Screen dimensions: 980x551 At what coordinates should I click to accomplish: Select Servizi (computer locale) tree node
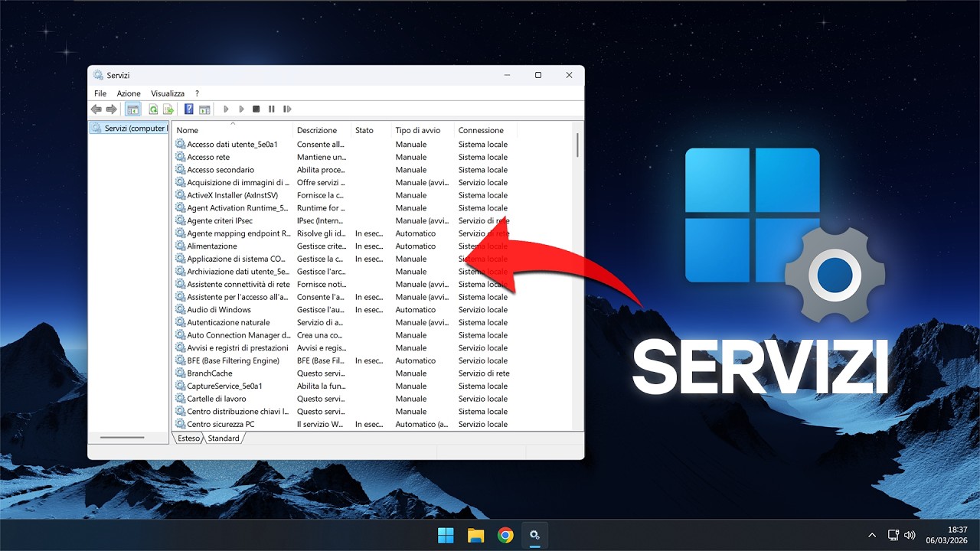[x=129, y=129]
